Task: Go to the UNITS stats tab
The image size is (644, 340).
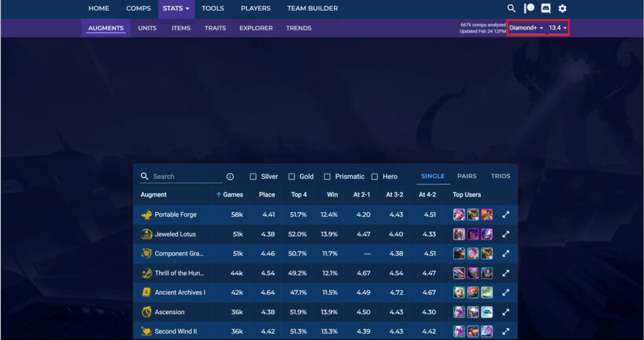Action: pos(147,28)
